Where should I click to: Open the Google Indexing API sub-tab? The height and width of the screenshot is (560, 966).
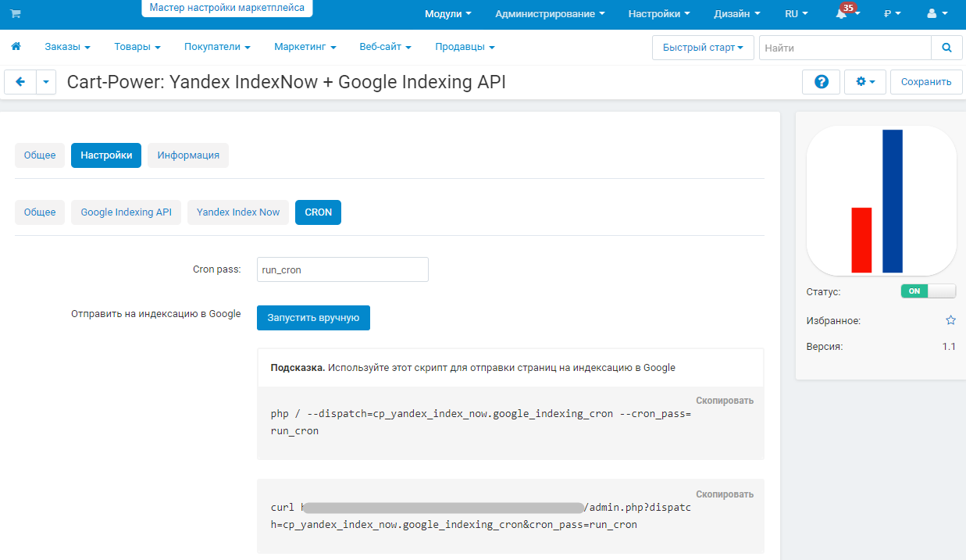(127, 212)
